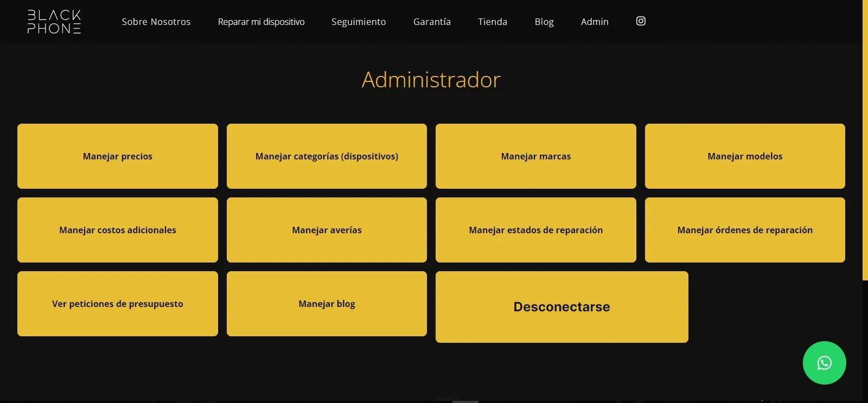Open Manejar estados de reparación
868x403 pixels.
click(536, 230)
